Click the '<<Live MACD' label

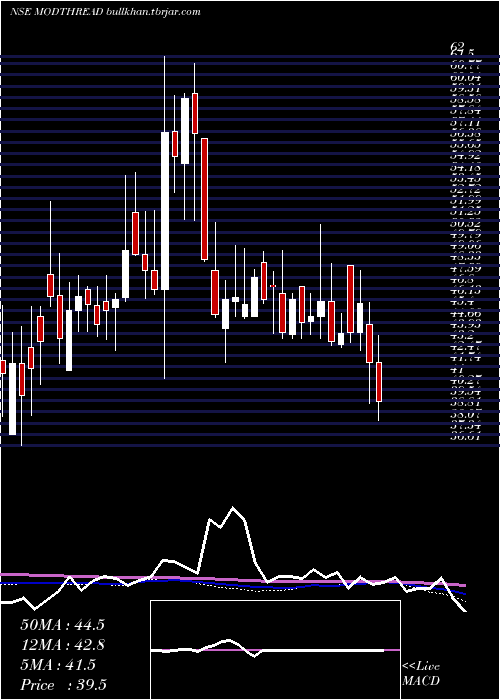click(421, 674)
